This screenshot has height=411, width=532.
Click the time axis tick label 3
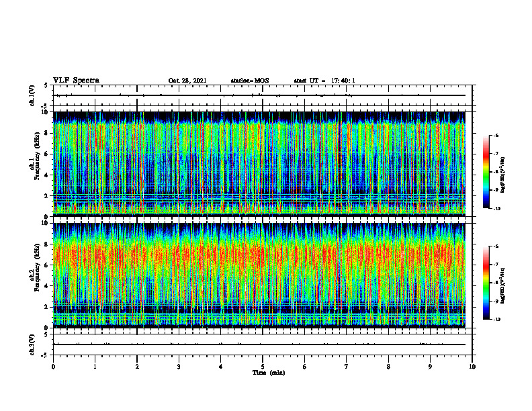tap(179, 367)
